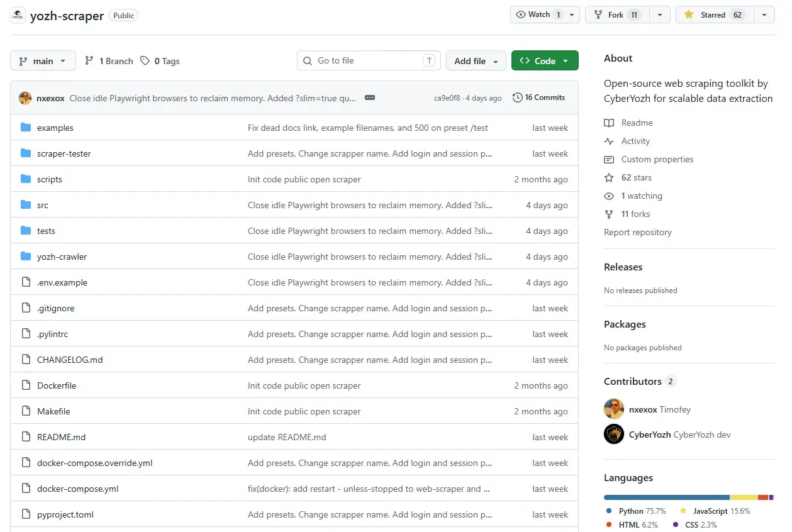
Task: Click the examples folder icon
Action: click(26, 128)
